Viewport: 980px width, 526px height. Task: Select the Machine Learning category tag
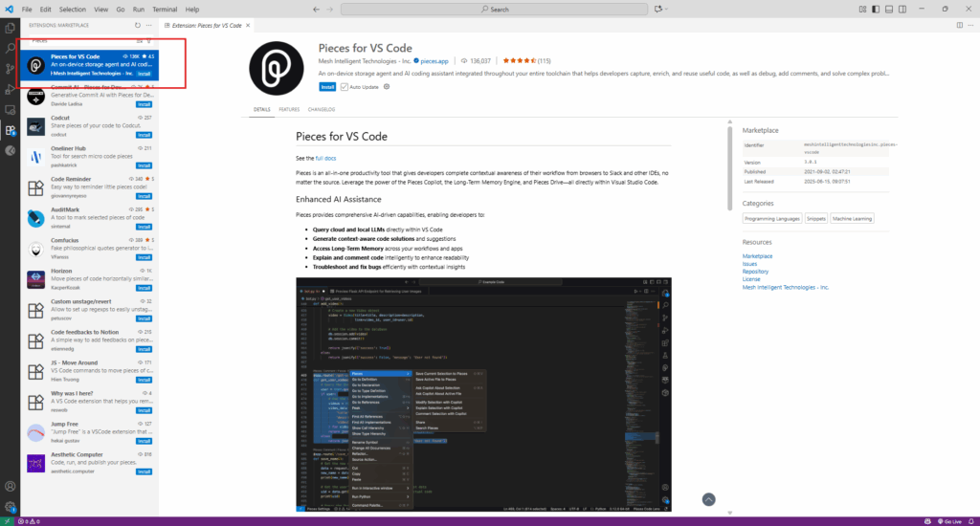(x=851, y=218)
